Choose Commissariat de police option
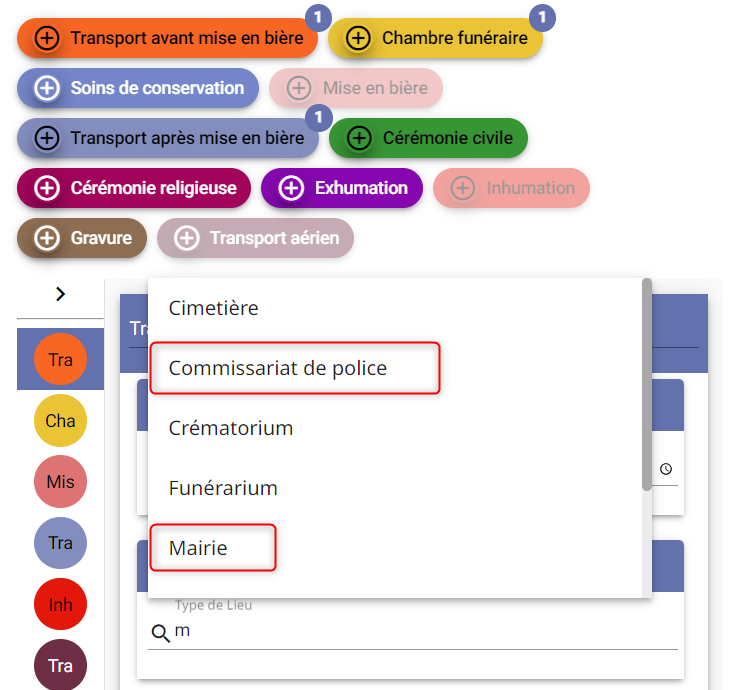Image resolution: width=740 pixels, height=690 pixels. tap(278, 368)
